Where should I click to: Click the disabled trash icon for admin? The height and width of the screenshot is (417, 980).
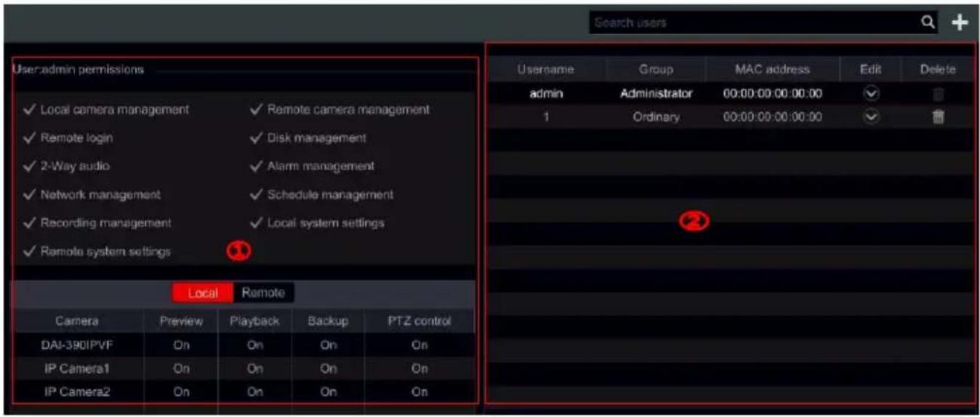click(939, 94)
